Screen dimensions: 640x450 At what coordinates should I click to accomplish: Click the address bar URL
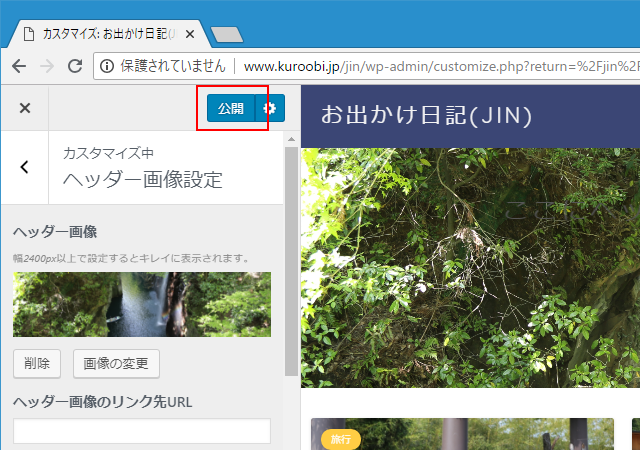441,66
